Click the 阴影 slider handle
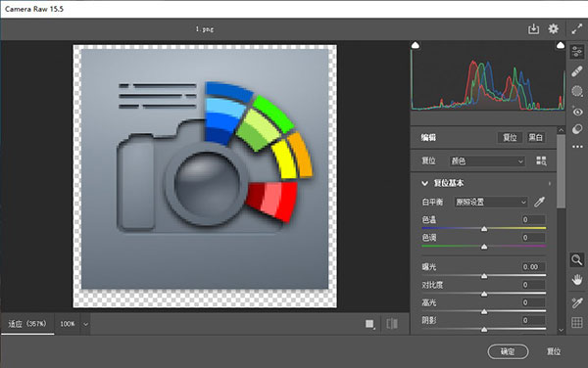 [484, 330]
